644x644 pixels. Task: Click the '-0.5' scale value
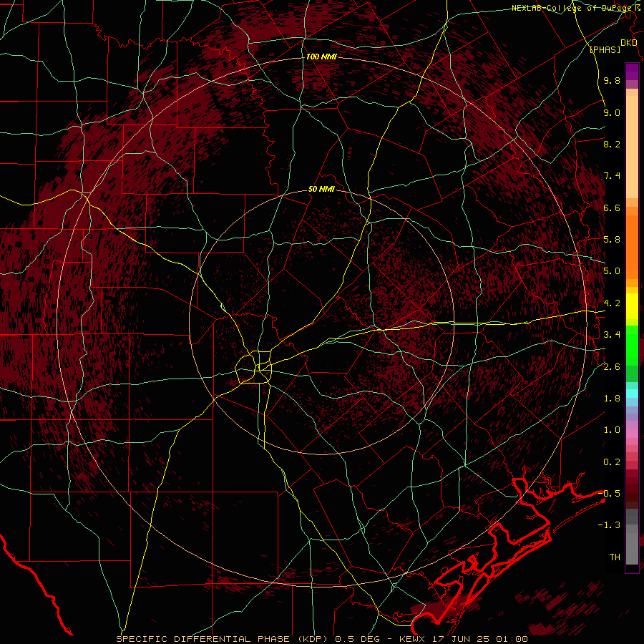pyautogui.click(x=609, y=493)
